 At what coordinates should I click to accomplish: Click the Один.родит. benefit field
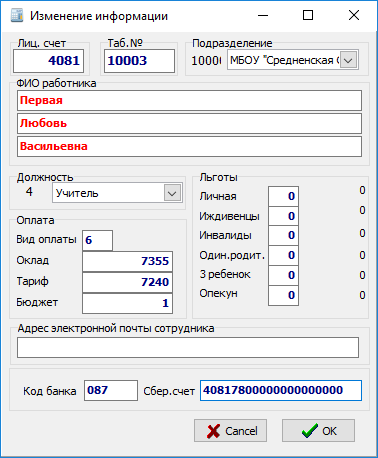point(283,256)
